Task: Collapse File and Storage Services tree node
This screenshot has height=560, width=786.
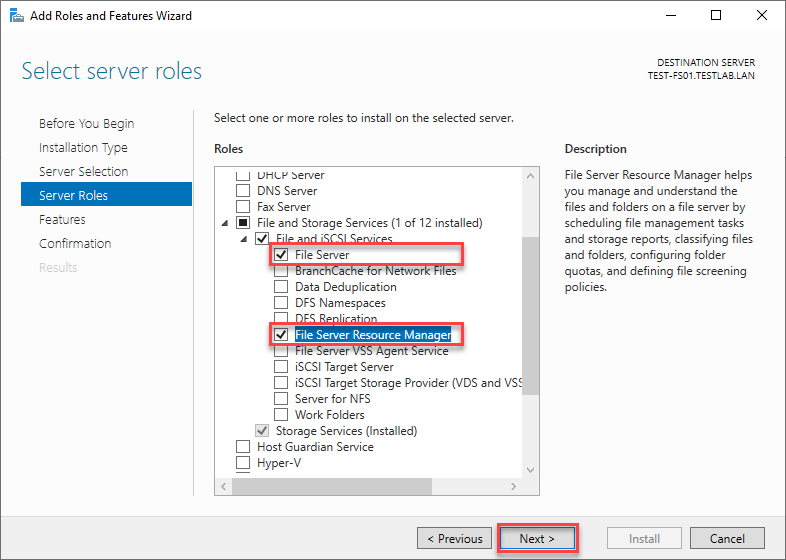Action: pyautogui.click(x=225, y=223)
